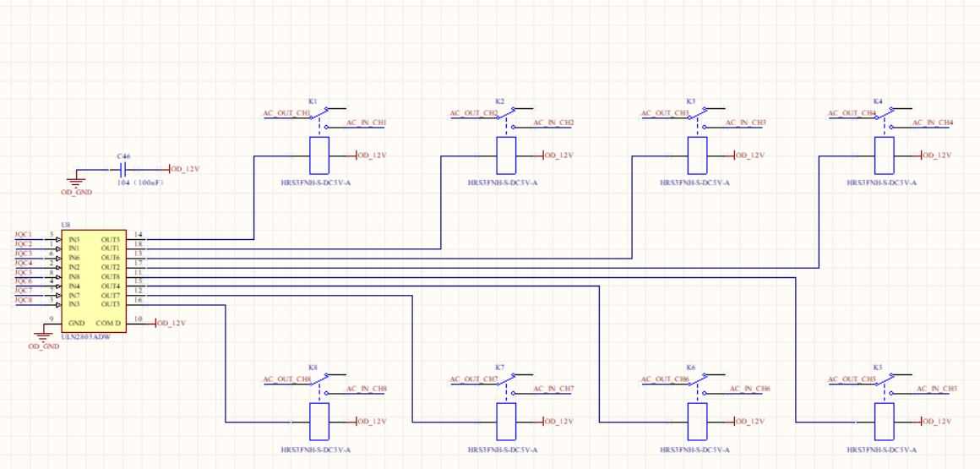Viewport: 980px width, 469px height.
Task: Select the K8 relay coil symbol
Action: [x=319, y=422]
